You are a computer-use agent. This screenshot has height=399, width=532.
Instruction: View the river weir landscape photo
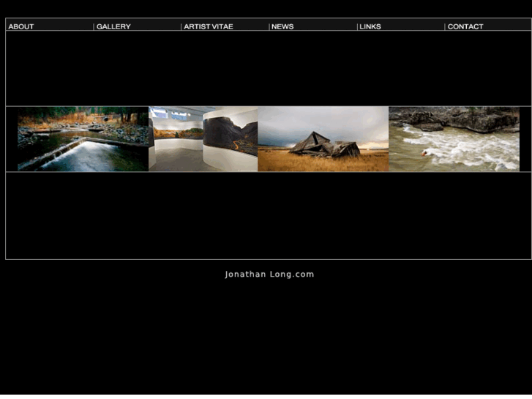tap(83, 139)
